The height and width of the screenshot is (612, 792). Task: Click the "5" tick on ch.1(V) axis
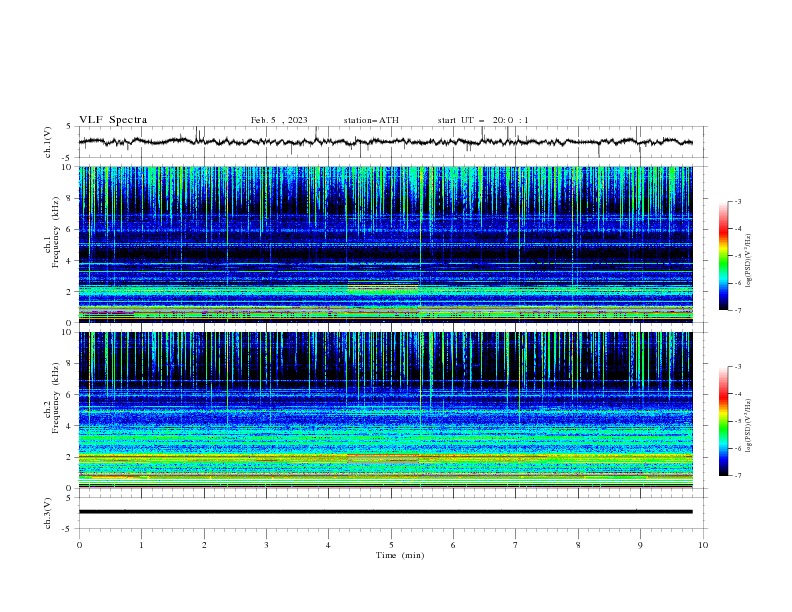pos(68,127)
